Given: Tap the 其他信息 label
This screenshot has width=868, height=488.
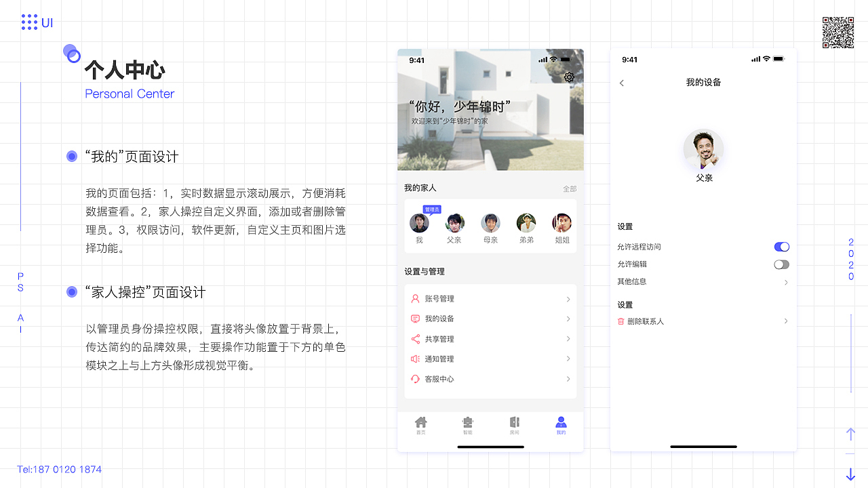Looking at the screenshot, I should click(632, 281).
